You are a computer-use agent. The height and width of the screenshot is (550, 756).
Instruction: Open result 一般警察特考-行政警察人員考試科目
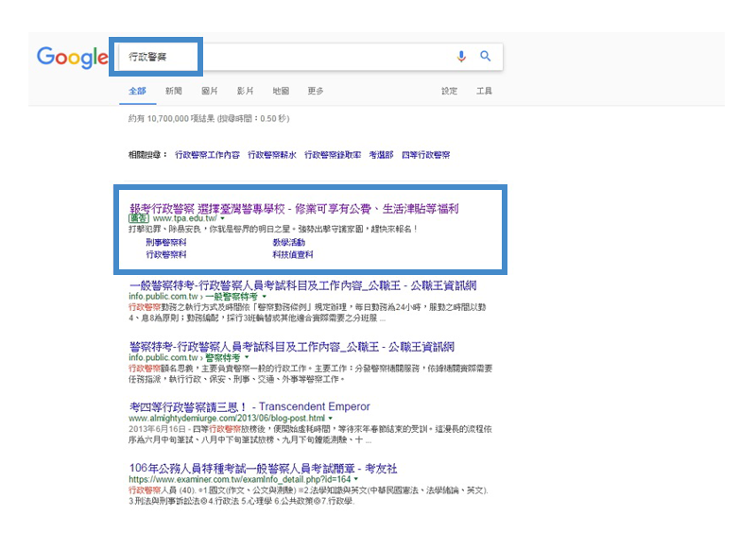pyautogui.click(x=302, y=285)
